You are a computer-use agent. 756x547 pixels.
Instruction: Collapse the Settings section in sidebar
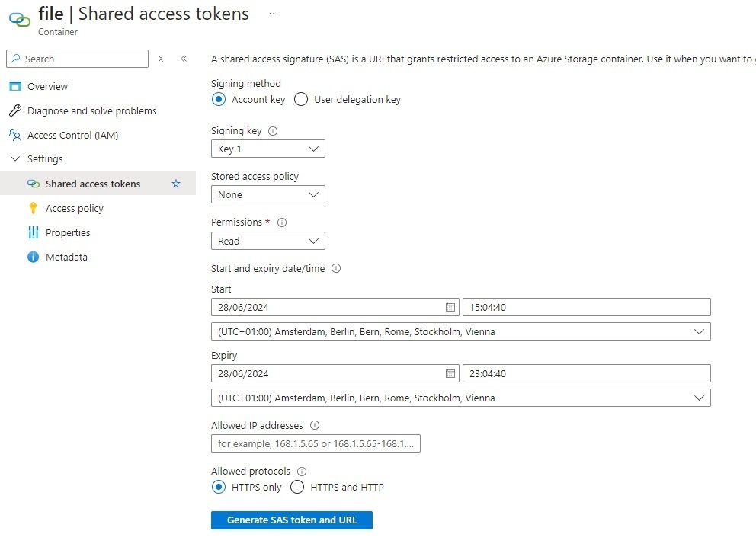point(17,158)
